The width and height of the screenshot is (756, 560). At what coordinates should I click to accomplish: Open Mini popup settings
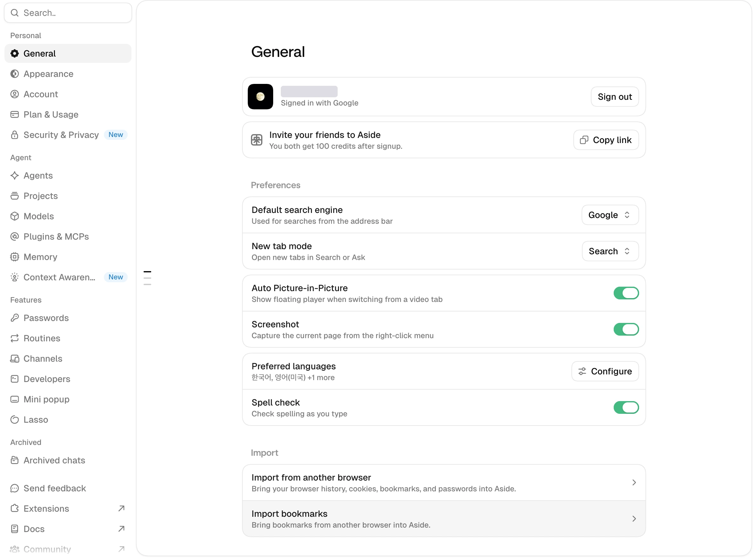click(x=68, y=399)
